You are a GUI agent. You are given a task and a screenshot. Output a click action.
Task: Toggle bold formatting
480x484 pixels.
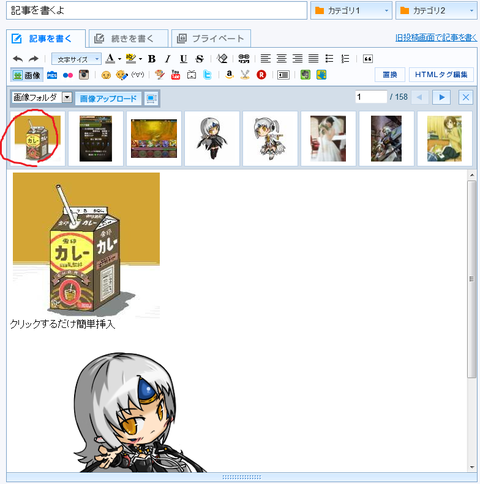point(152,59)
